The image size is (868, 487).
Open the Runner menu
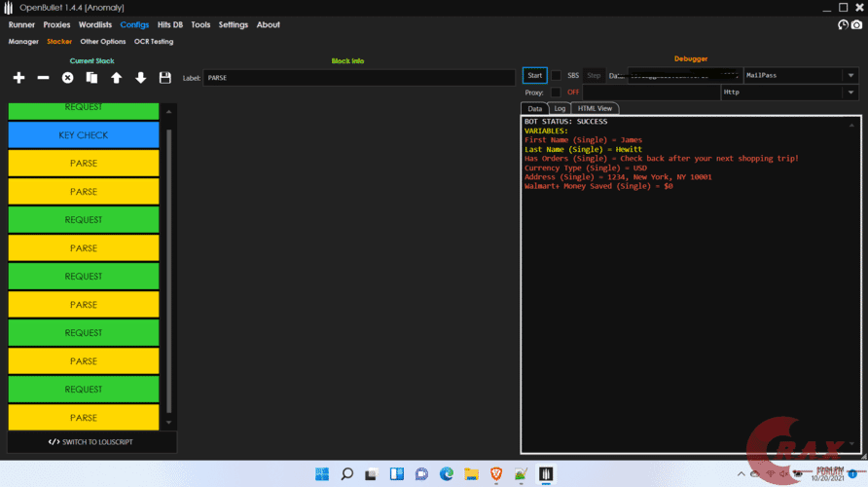click(x=21, y=25)
